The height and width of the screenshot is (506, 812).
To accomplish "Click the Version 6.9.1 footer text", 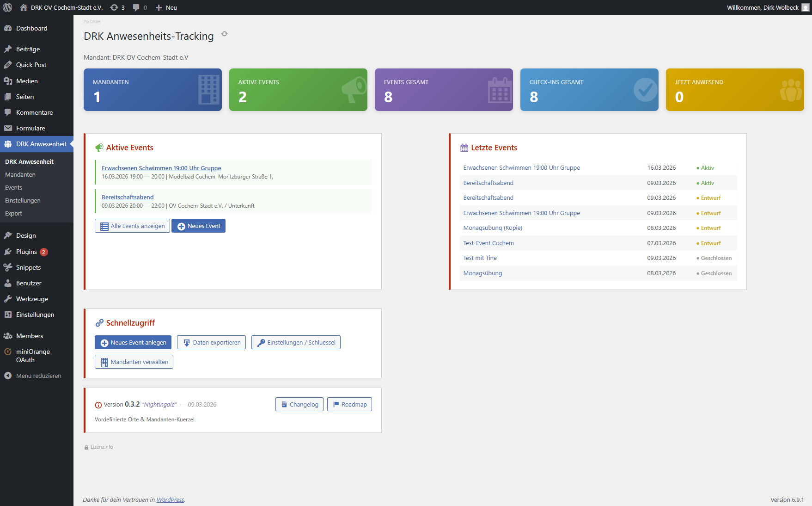I will 787,500.
